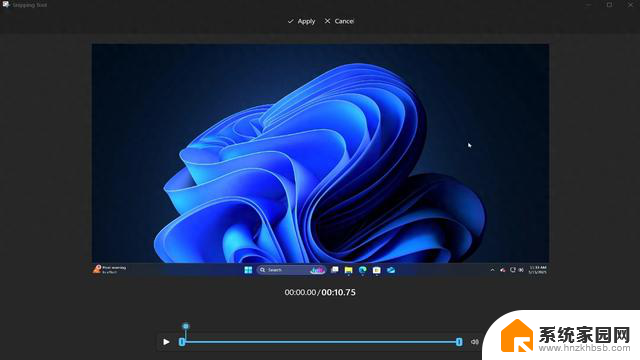Click the playhead position marker
This screenshot has width=640, height=360.
[x=186, y=326]
